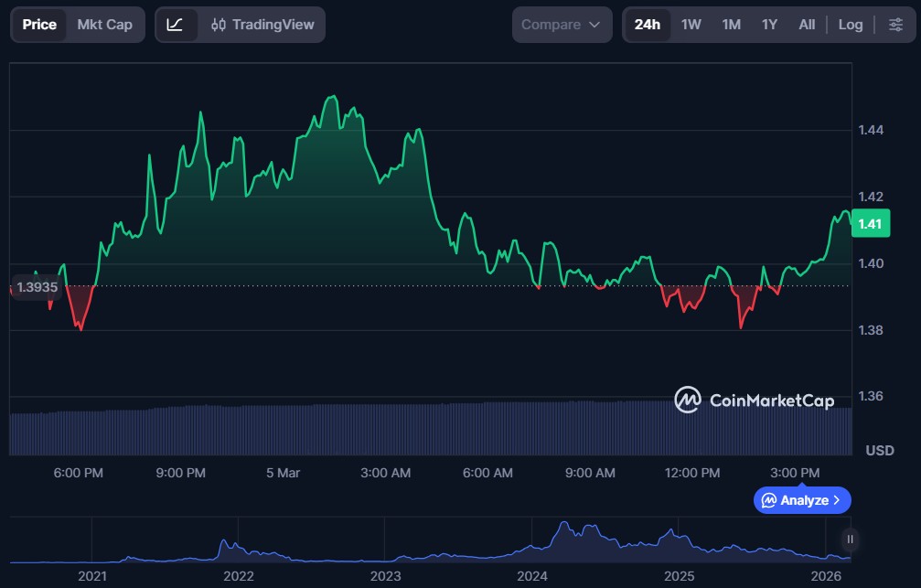Select the line chart icon
This screenshot has height=588, width=921.
pos(176,25)
